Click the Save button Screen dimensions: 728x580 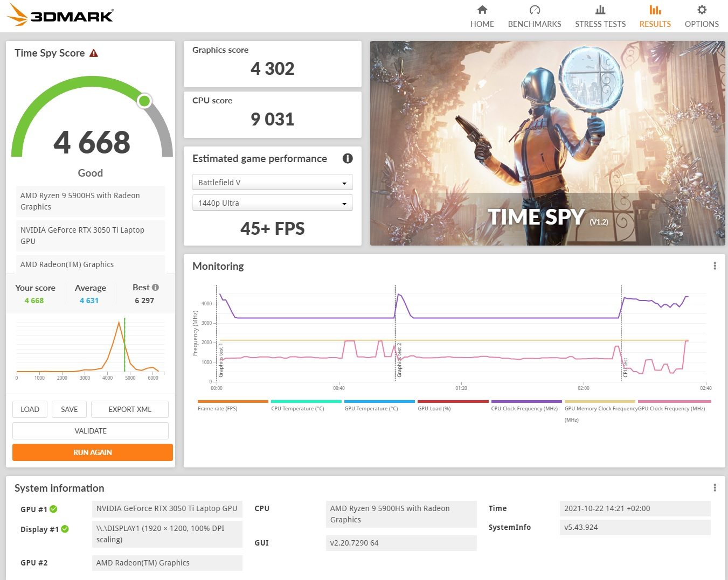coord(70,409)
